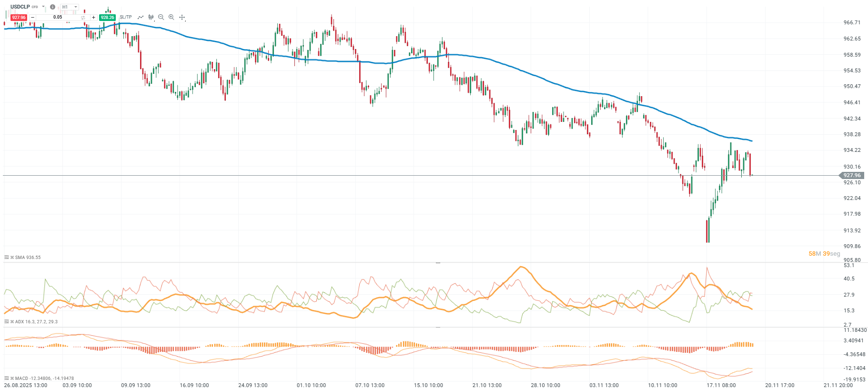This screenshot has width=868, height=389.
Task: Open ADX indicator settings icon
Action: coord(7,322)
